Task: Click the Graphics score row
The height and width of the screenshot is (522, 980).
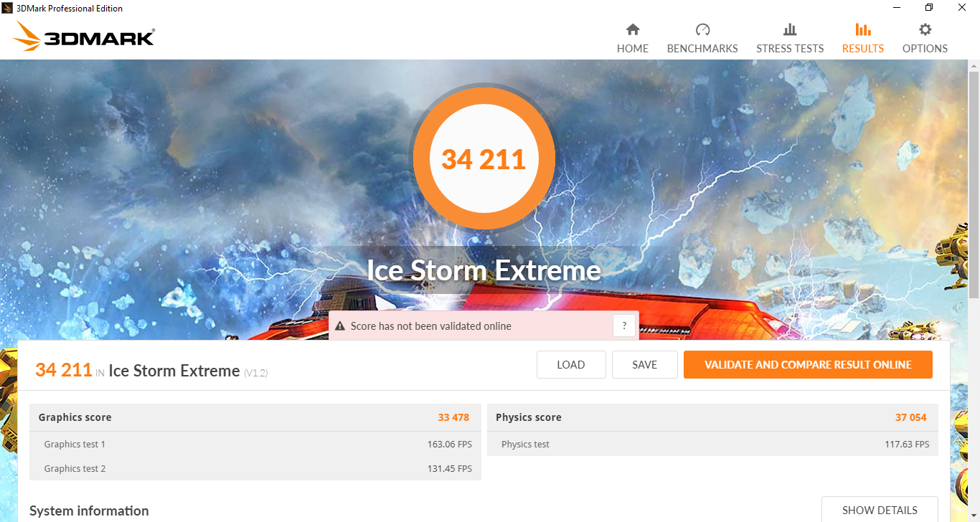Action: point(255,417)
